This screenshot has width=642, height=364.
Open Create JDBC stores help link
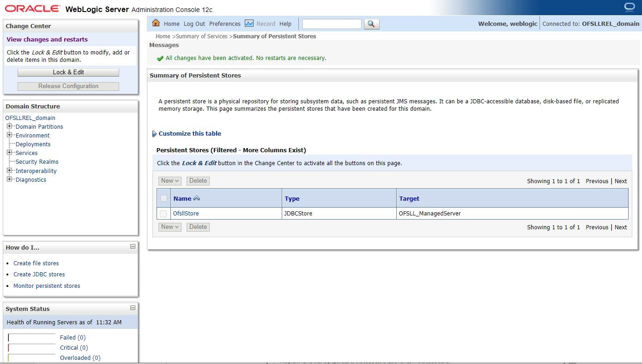[x=39, y=274]
